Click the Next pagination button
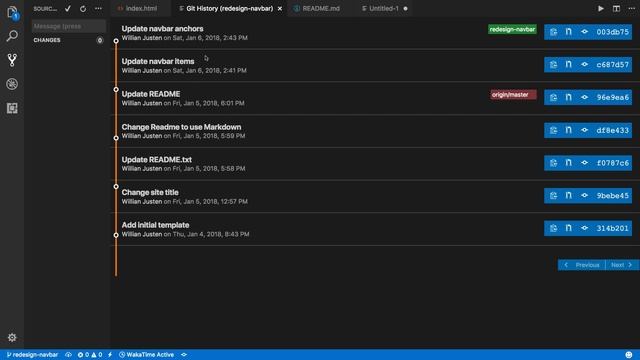This screenshot has height=360, width=640. click(622, 265)
